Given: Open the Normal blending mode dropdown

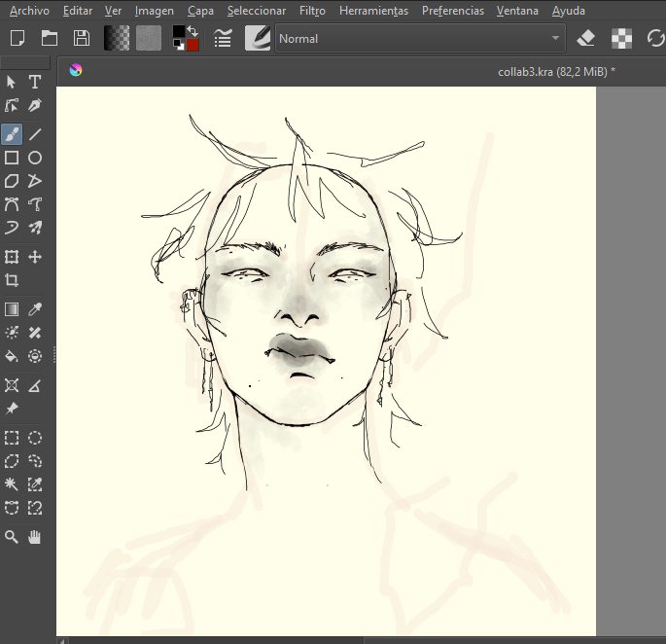Looking at the screenshot, I should (420, 38).
